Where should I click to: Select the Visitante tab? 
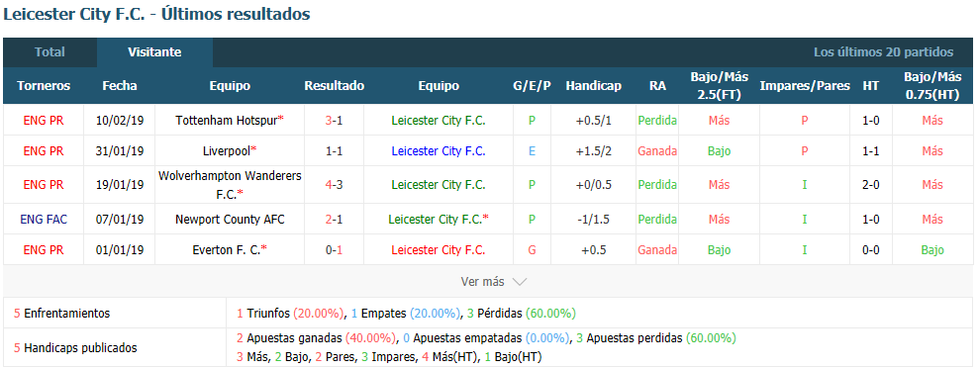[154, 52]
